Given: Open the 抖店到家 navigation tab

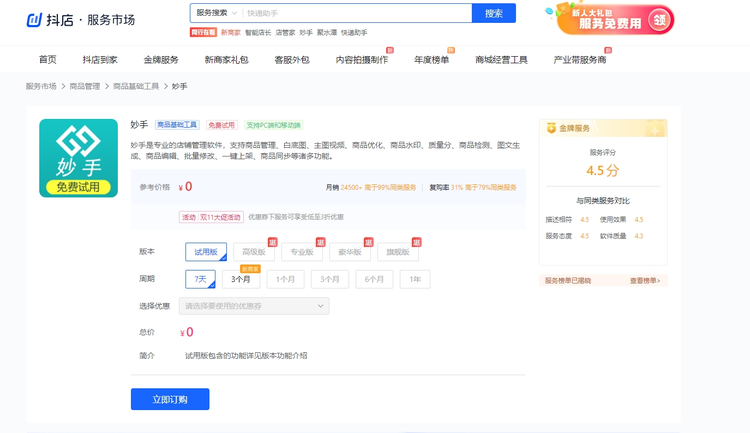Looking at the screenshot, I should tap(100, 60).
